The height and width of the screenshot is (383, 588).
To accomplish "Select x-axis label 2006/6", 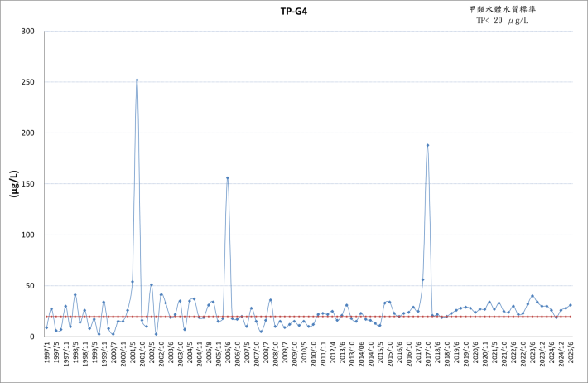I will (228, 352).
